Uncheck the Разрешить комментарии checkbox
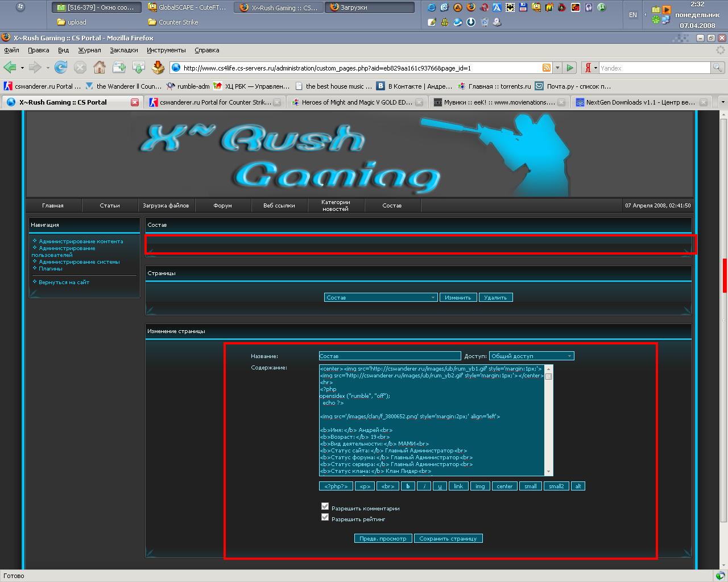728x582 pixels. 325,506
